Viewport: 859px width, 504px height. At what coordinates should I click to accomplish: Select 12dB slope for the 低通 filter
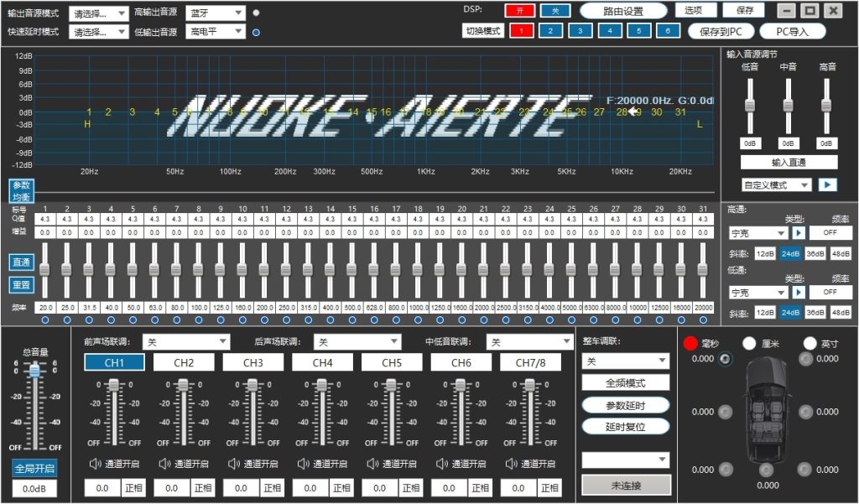tap(765, 313)
